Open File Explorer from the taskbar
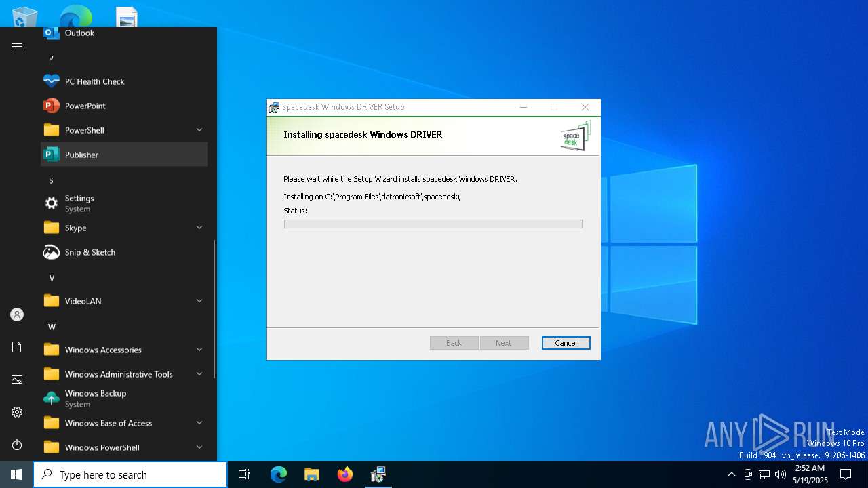 [311, 474]
